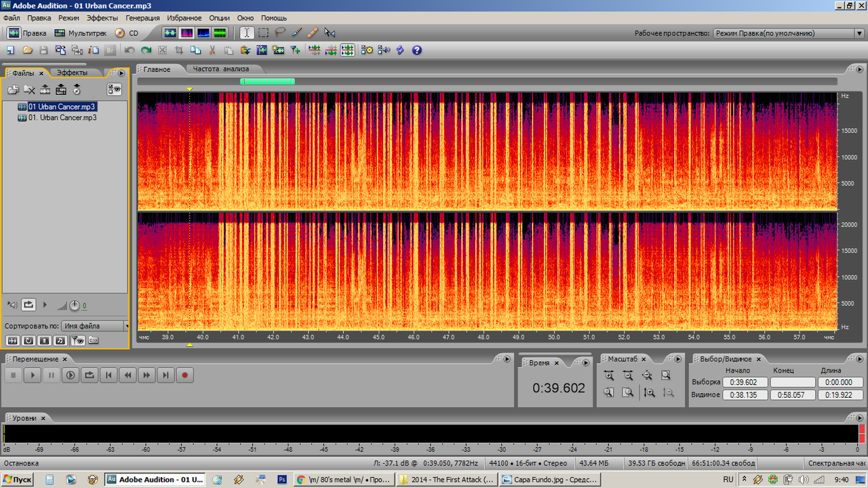The width and height of the screenshot is (868, 488).
Task: Click the Видимое Конец field 0:58.057
Action: (x=792, y=394)
